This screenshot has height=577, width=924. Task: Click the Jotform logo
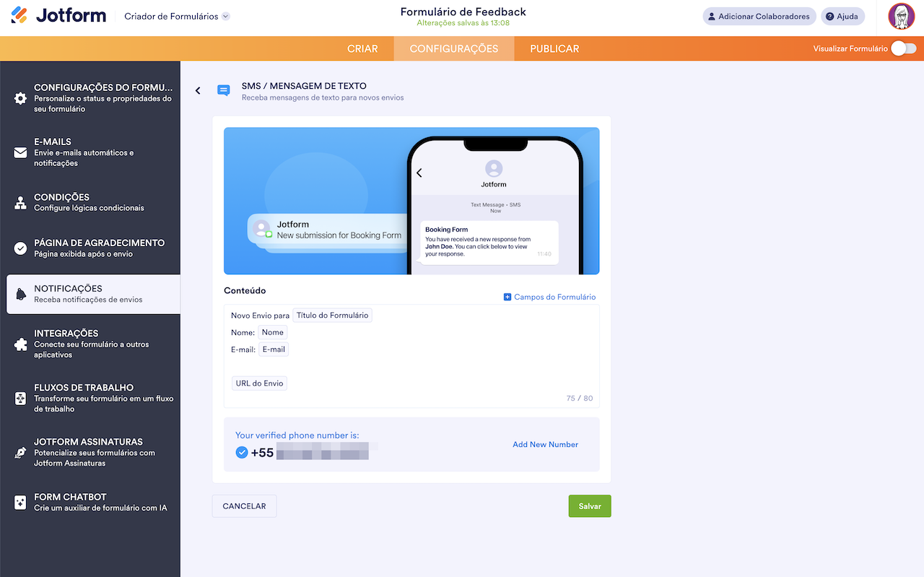[x=58, y=14]
